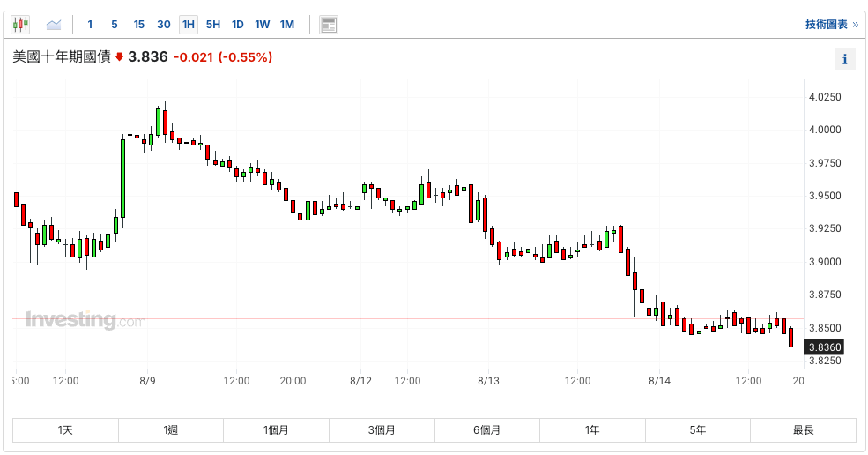The image size is (868, 455).
Task: Toggle the 15-minute interval
Action: tap(139, 25)
